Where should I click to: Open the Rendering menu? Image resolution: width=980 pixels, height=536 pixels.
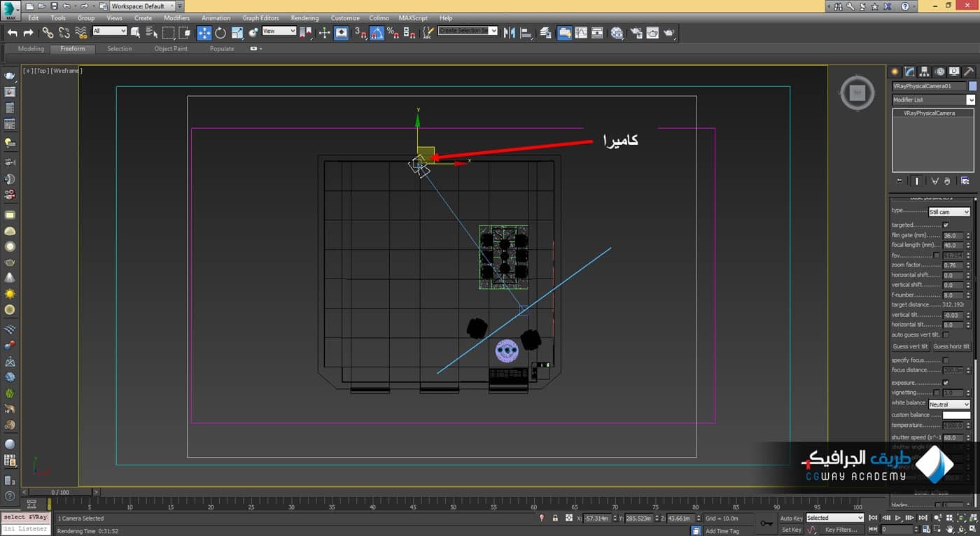point(304,18)
